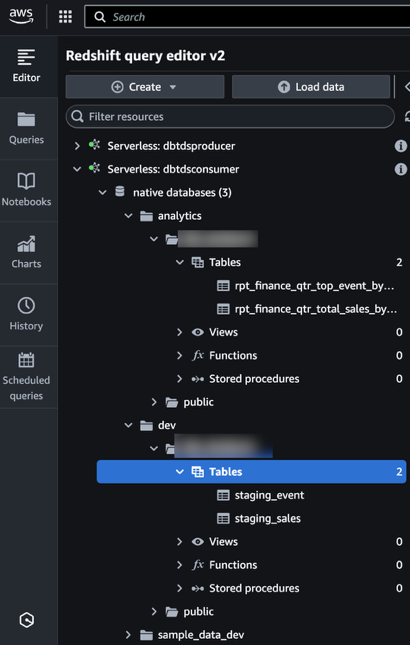The width and height of the screenshot is (410, 645).
Task: Click the public folder icon under dev
Action: pyautogui.click(x=171, y=612)
